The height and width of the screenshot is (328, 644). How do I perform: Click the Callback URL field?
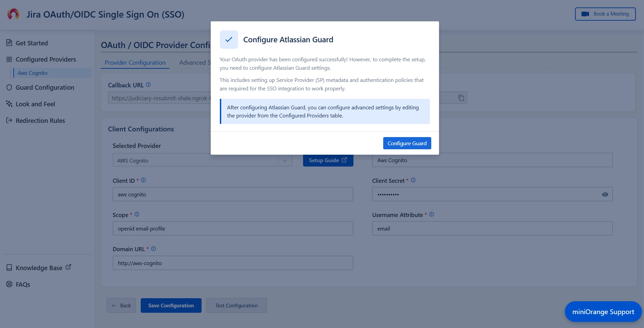(x=287, y=98)
